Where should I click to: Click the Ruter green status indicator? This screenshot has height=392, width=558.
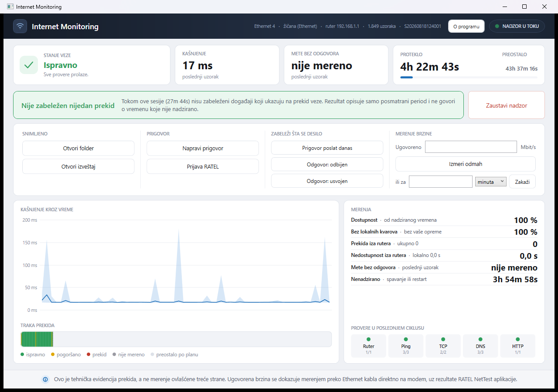point(368,339)
